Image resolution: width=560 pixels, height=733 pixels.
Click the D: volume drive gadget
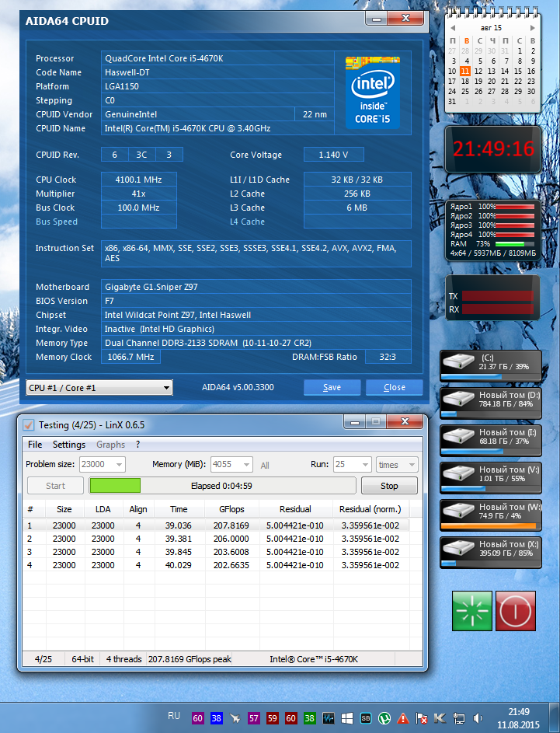click(x=490, y=403)
